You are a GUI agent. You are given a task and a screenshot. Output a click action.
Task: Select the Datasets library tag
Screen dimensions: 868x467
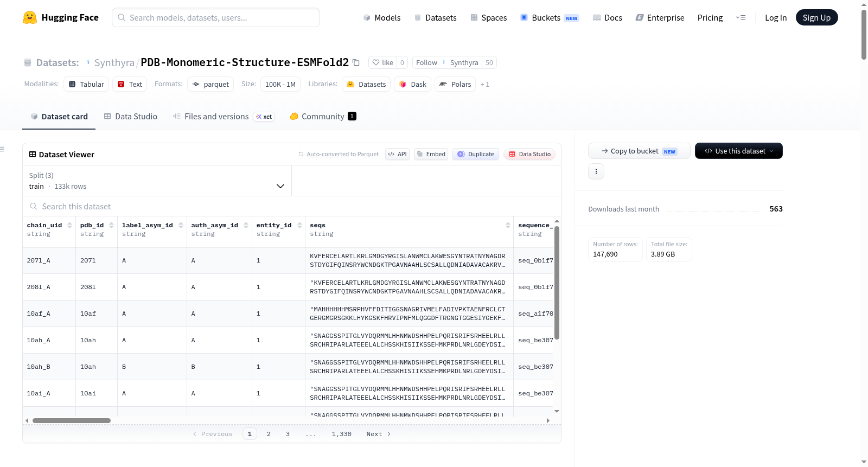tap(366, 84)
